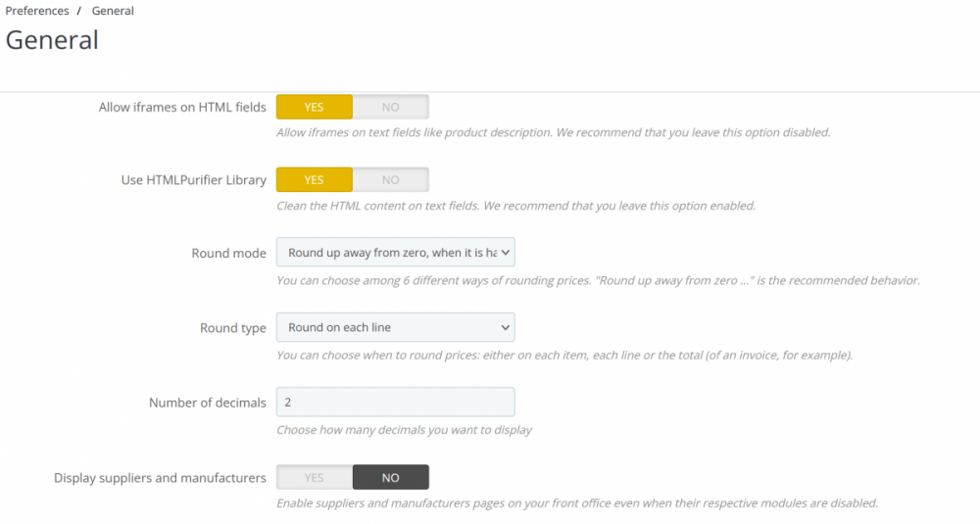The height and width of the screenshot is (524, 980).
Task: Enable Display suppliers and manufacturers with YES
Action: tap(314, 478)
